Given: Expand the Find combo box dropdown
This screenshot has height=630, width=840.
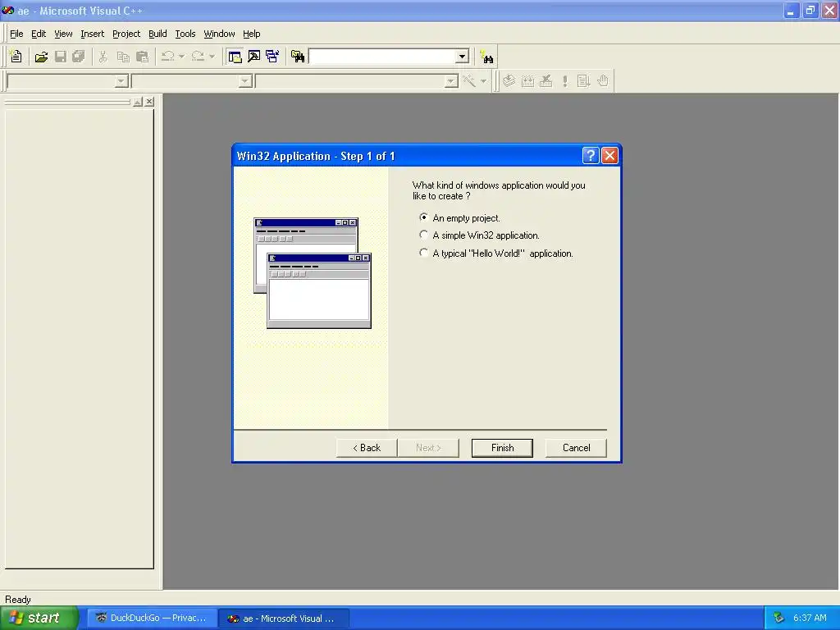Looking at the screenshot, I should point(462,57).
